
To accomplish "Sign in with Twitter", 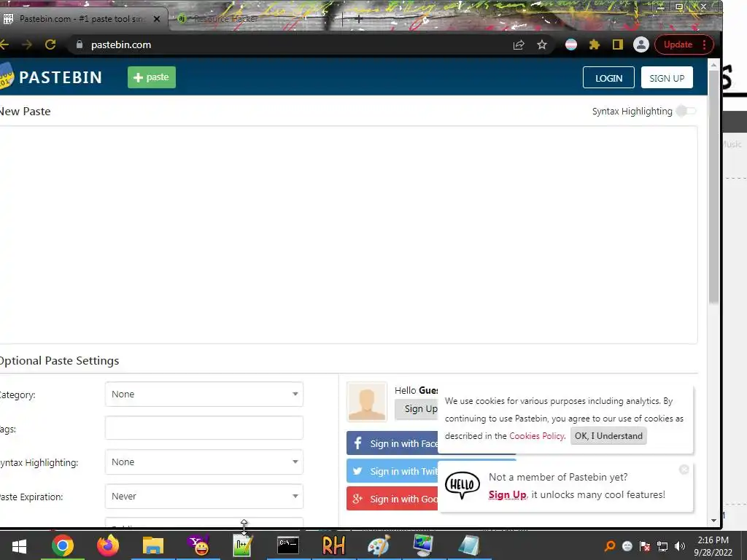I will [x=392, y=471].
